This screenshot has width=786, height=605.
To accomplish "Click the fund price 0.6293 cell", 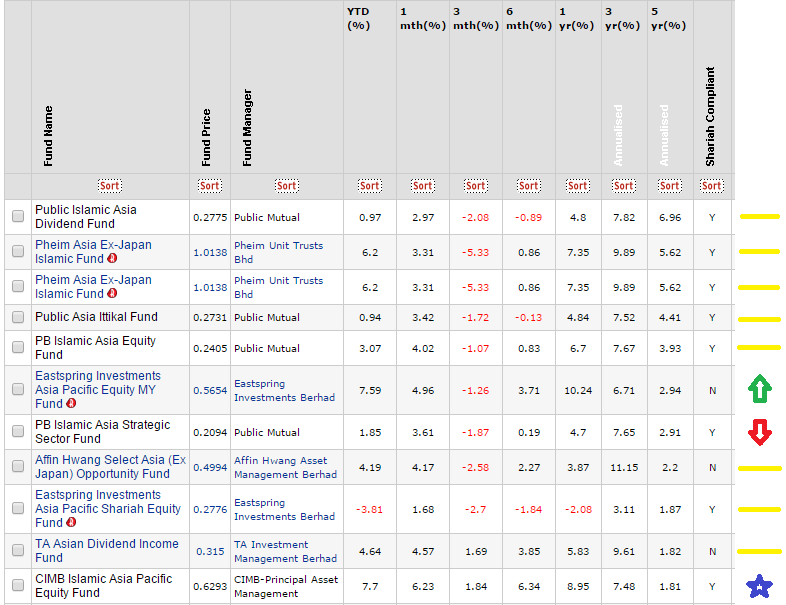I will pyautogui.click(x=210, y=586).
